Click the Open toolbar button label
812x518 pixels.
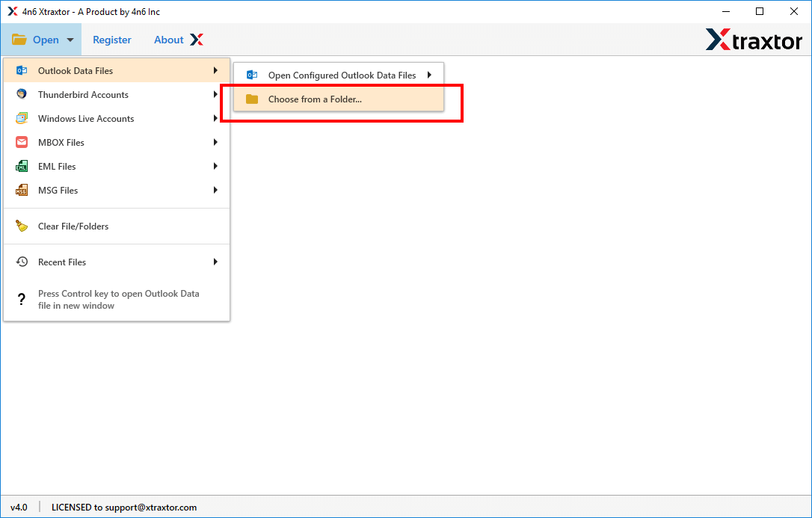pyautogui.click(x=46, y=40)
